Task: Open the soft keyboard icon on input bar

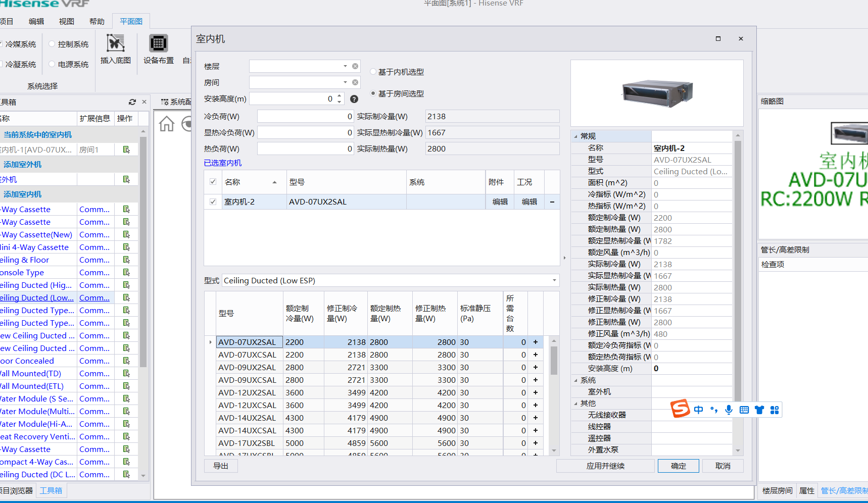Action: [x=744, y=410]
